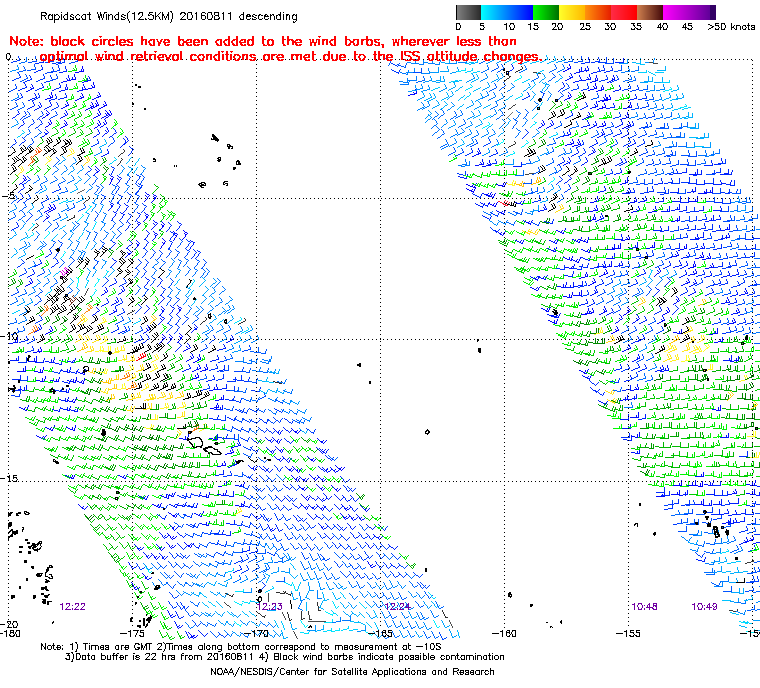The image size is (760, 688).
Task: Click the '-165' longitude axis label
Action: pyautogui.click(x=380, y=633)
